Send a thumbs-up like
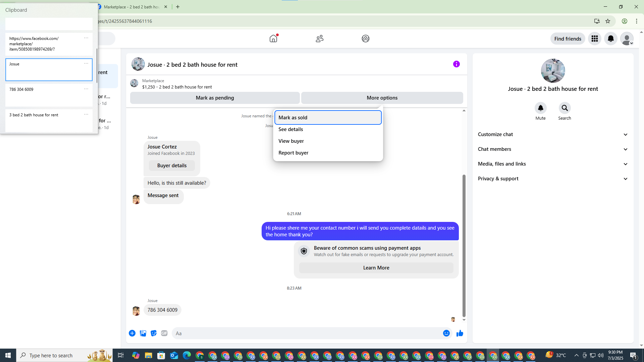The height and width of the screenshot is (362, 644). (460, 333)
